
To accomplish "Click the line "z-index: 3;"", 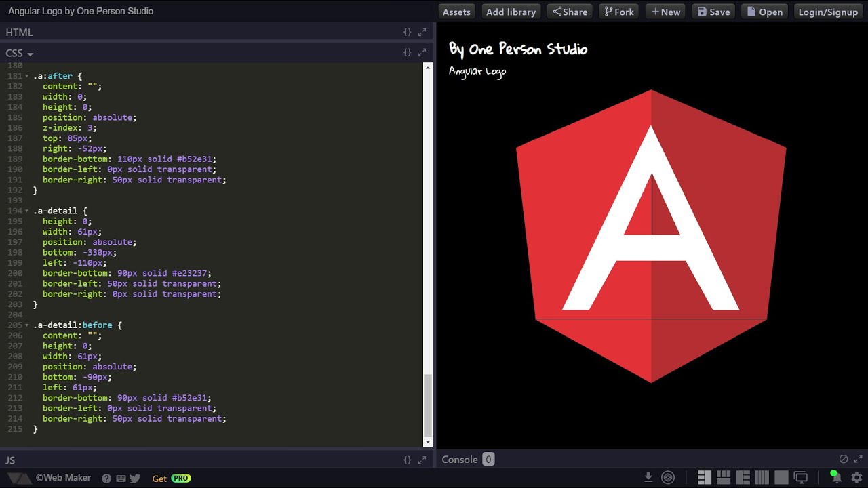I will point(70,127).
